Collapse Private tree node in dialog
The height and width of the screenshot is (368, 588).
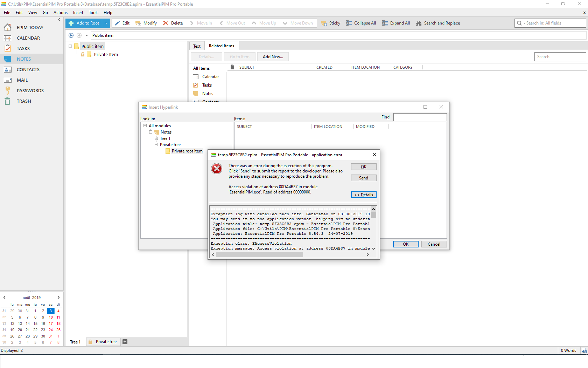[156, 145]
